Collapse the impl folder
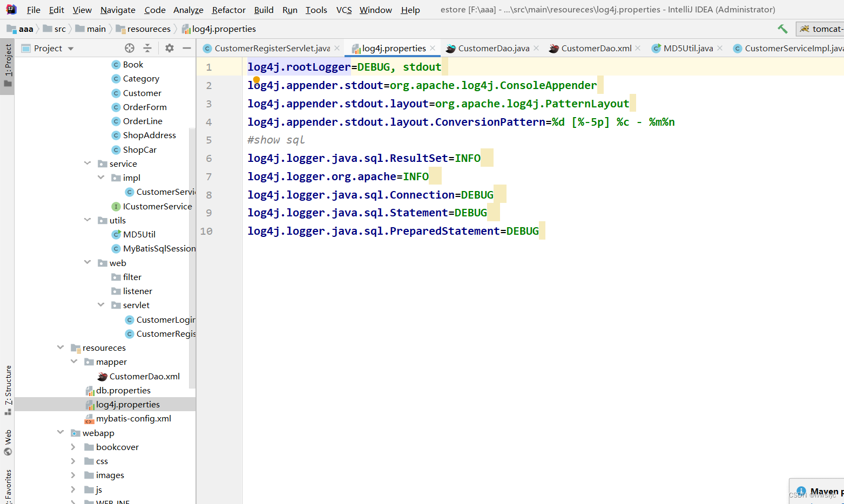The width and height of the screenshot is (844, 504). [101, 177]
